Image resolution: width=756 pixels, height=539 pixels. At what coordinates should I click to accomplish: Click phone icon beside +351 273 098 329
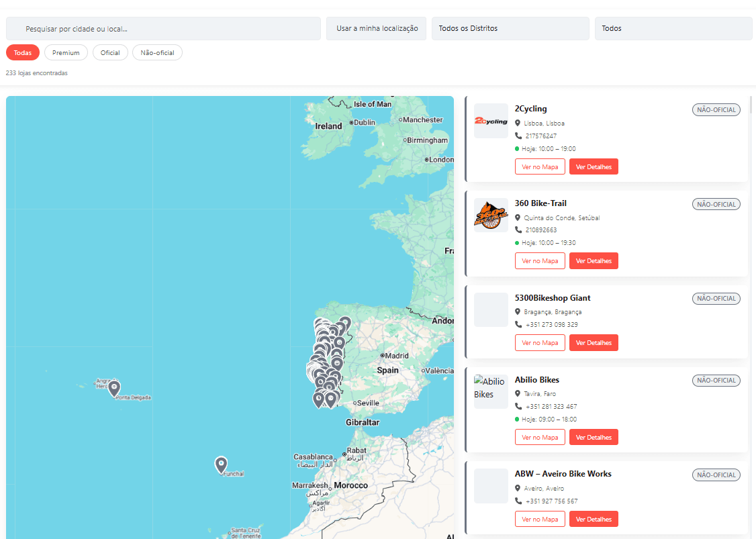point(518,324)
